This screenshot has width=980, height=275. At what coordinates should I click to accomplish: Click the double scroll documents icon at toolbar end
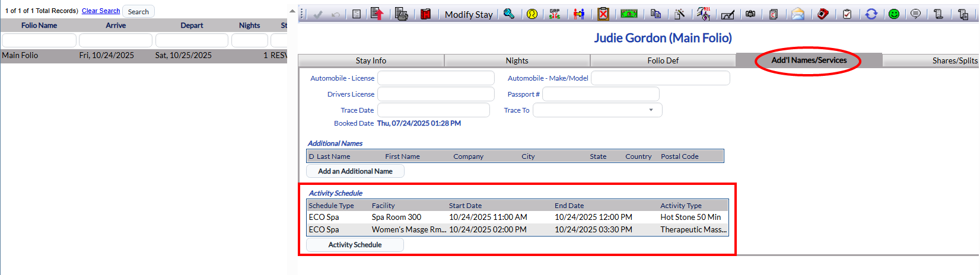tap(963, 14)
